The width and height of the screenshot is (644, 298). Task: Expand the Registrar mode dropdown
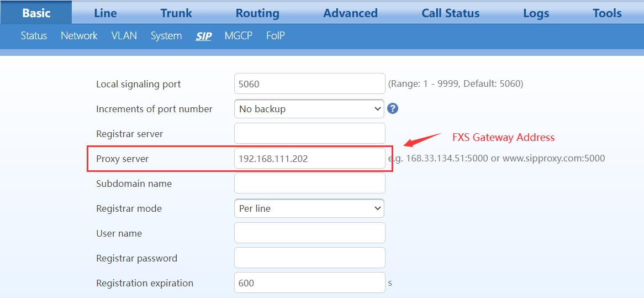coord(309,208)
